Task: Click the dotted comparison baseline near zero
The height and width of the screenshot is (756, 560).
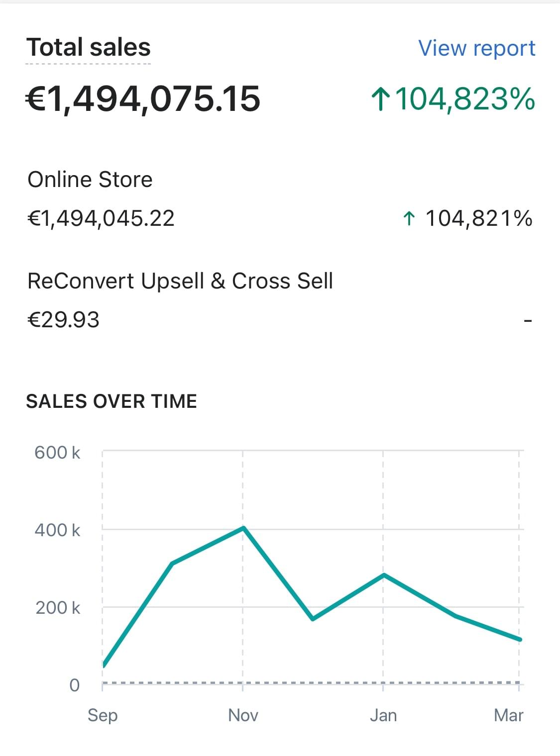Action: (309, 683)
